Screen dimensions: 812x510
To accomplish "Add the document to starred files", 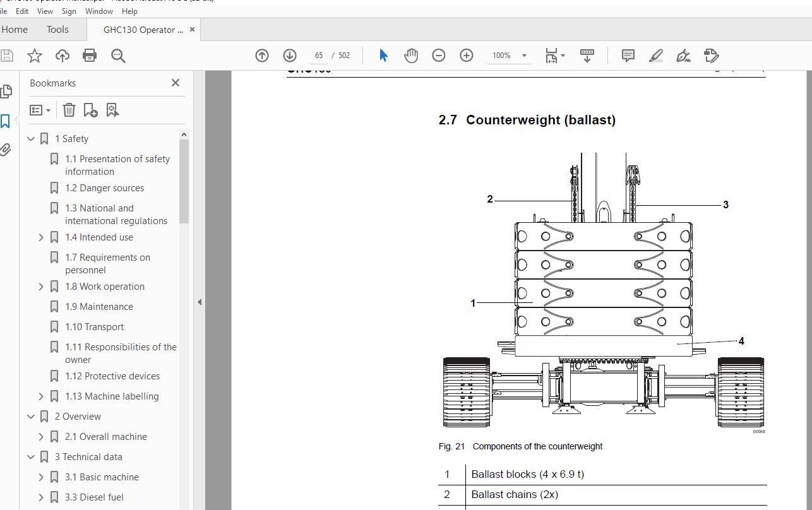I will pos(35,56).
